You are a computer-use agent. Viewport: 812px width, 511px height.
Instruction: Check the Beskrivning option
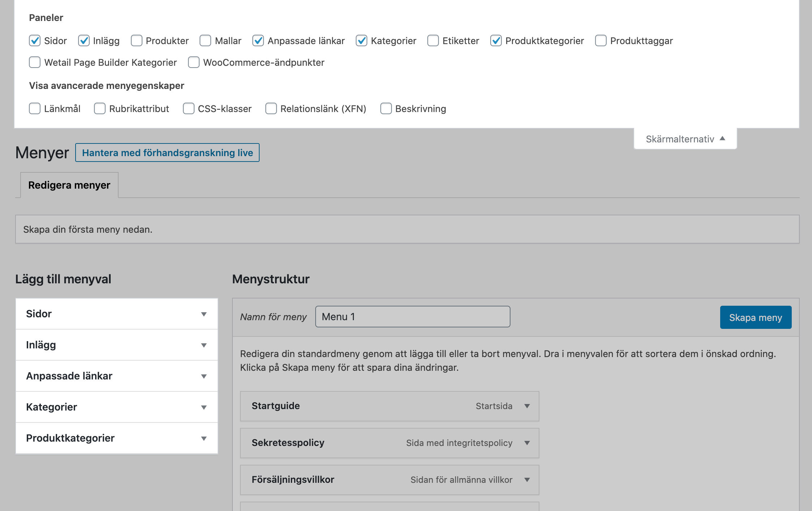point(386,108)
